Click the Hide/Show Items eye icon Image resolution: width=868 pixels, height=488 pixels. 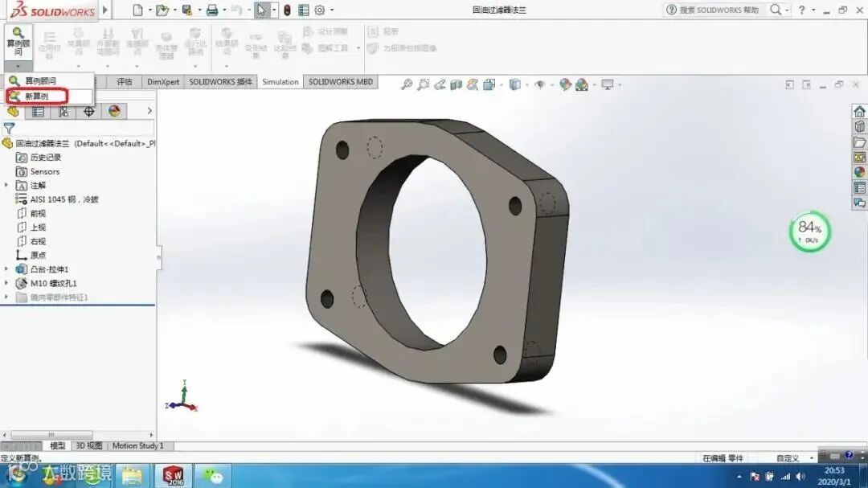tap(540, 84)
